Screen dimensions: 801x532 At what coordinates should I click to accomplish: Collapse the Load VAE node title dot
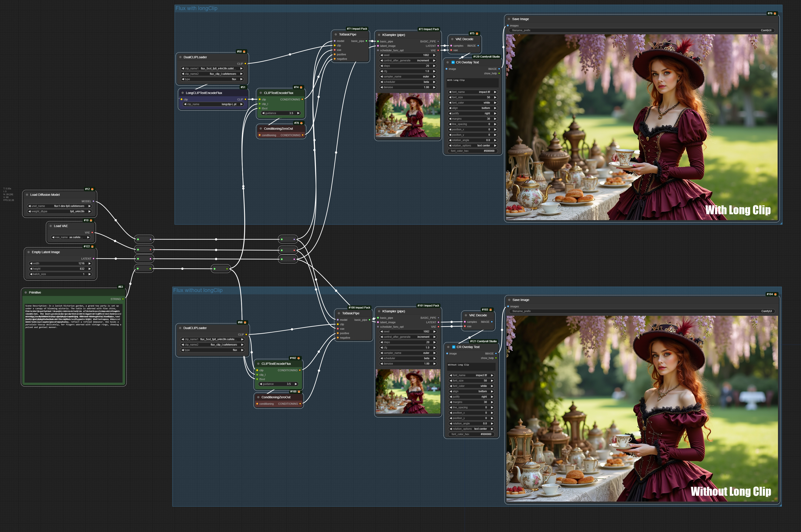click(x=51, y=226)
